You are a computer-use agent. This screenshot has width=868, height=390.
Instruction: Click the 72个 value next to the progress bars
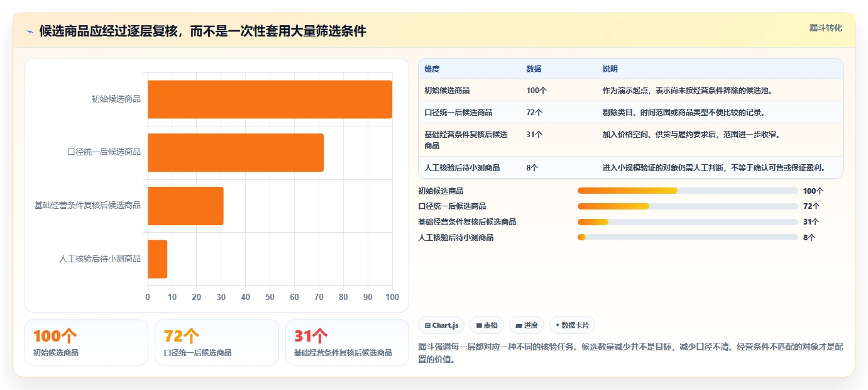pyautogui.click(x=811, y=206)
